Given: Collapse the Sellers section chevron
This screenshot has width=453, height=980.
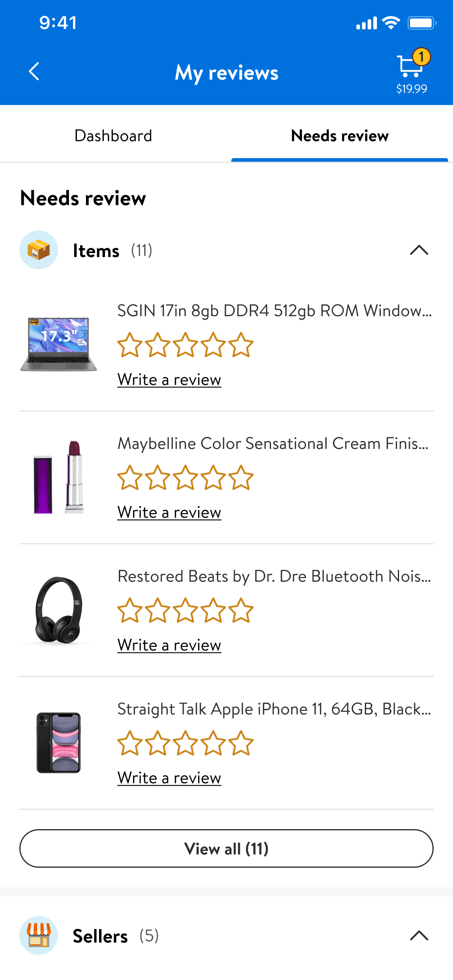Looking at the screenshot, I should pyautogui.click(x=419, y=935).
